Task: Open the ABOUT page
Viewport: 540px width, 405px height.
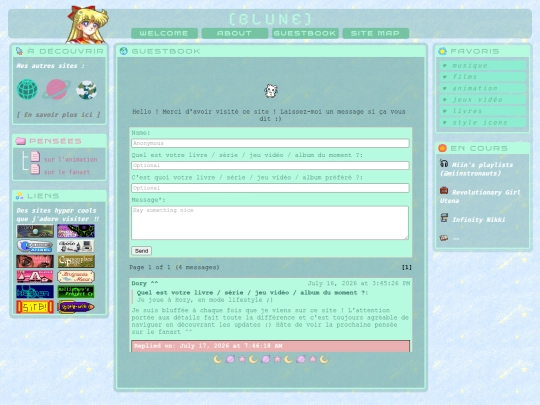Action: point(235,33)
